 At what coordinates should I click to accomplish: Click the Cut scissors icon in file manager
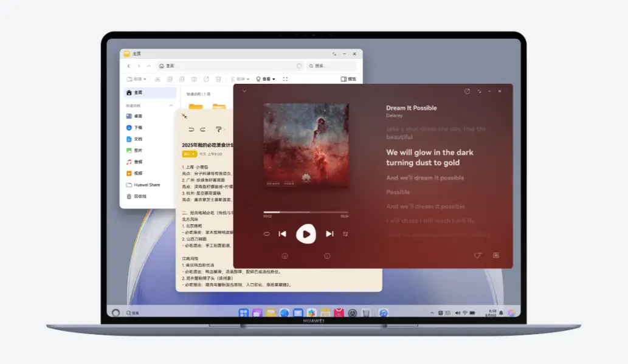157,79
